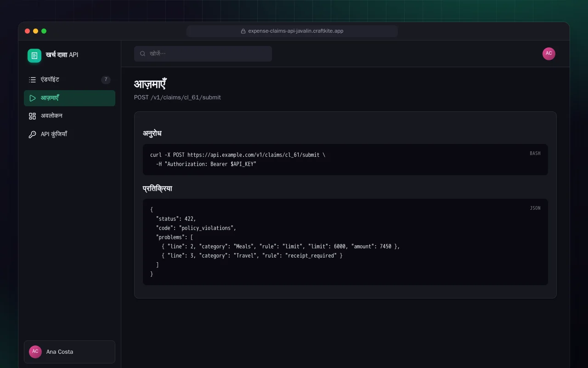The image size is (588, 368).
Task: Click the एंडपॉइंट list icon in sidebar
Action: point(32,80)
